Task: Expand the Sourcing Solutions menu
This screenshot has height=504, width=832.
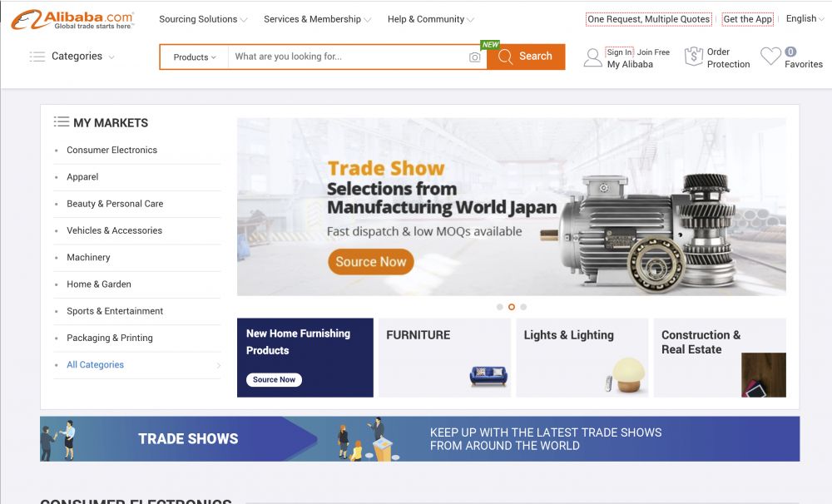Action: pyautogui.click(x=203, y=19)
